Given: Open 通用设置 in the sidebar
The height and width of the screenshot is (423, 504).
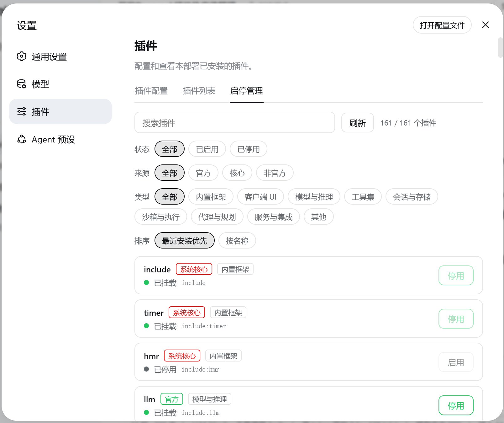Looking at the screenshot, I should click(x=60, y=56).
